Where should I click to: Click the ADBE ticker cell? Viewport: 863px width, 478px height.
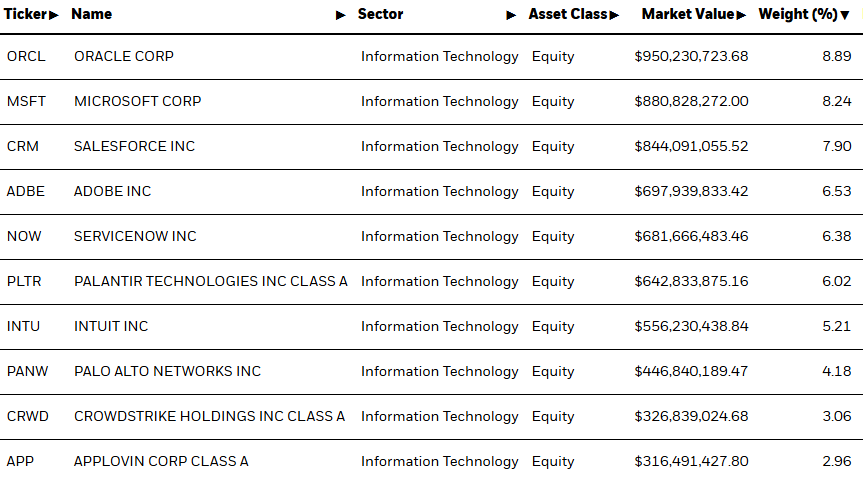click(x=25, y=191)
